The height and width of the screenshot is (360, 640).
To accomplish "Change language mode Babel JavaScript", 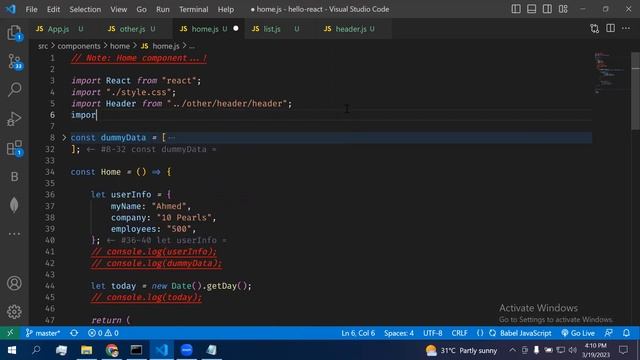I will pyautogui.click(x=525, y=333).
